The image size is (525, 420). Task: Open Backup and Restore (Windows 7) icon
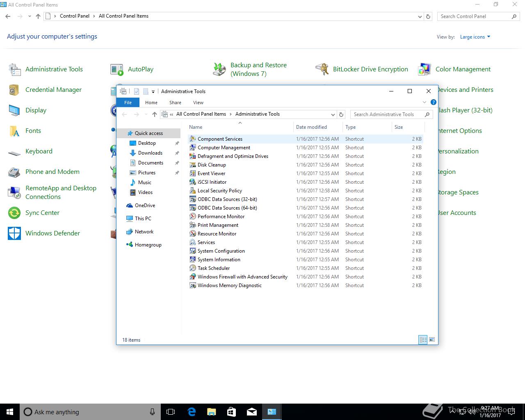219,69
